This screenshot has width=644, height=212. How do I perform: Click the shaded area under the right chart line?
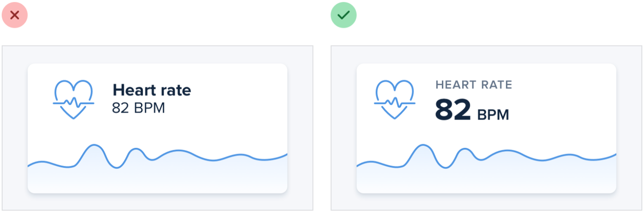pos(500,178)
